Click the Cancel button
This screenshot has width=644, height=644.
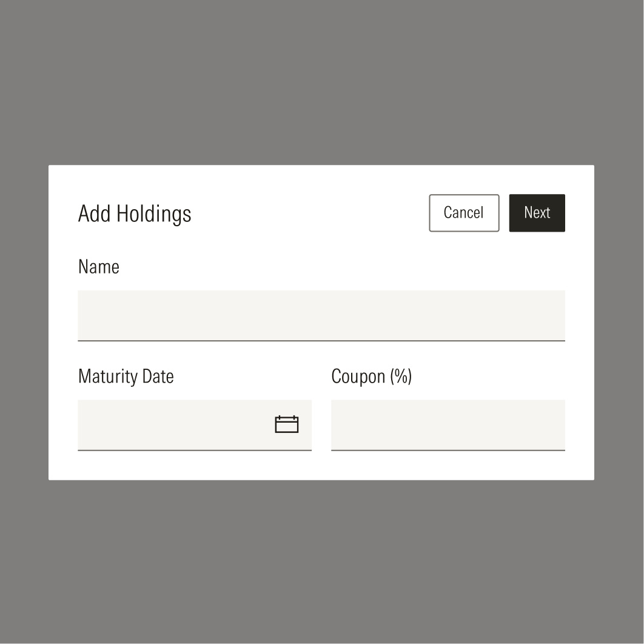tap(464, 213)
